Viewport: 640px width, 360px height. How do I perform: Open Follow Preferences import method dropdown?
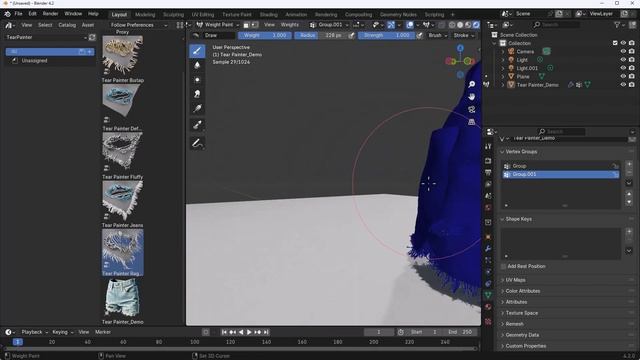pyautogui.click(x=138, y=25)
